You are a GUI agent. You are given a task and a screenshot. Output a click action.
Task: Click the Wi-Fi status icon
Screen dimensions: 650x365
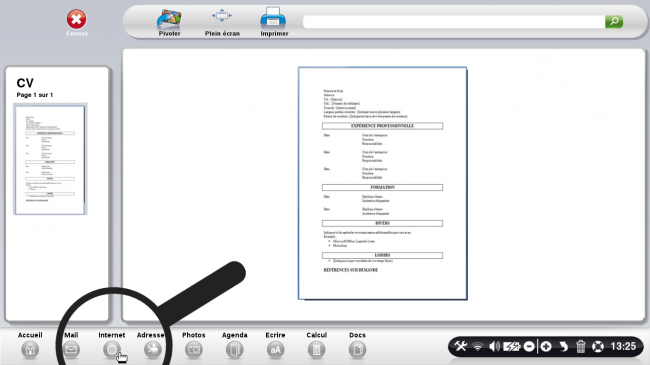[478, 346]
